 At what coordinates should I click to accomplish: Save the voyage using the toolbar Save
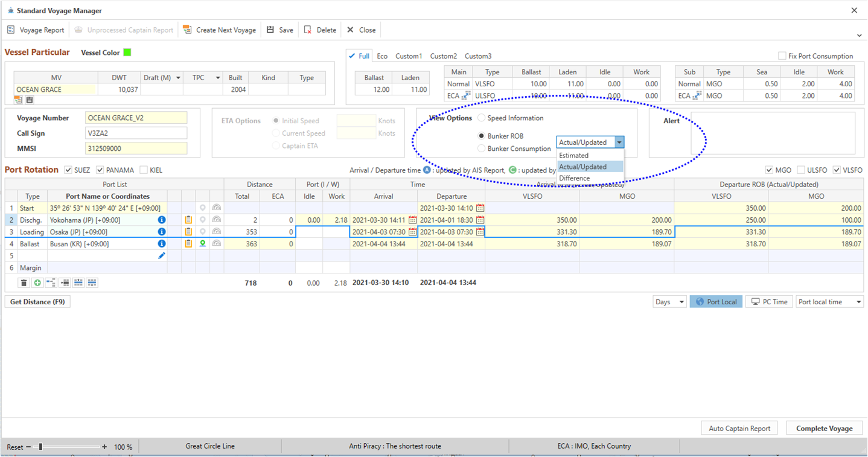pos(279,30)
